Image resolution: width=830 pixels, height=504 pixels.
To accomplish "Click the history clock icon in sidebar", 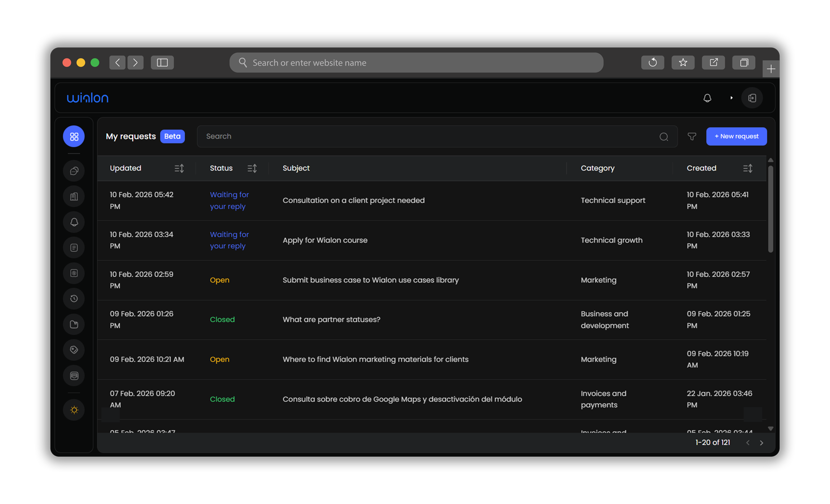I will click(74, 299).
